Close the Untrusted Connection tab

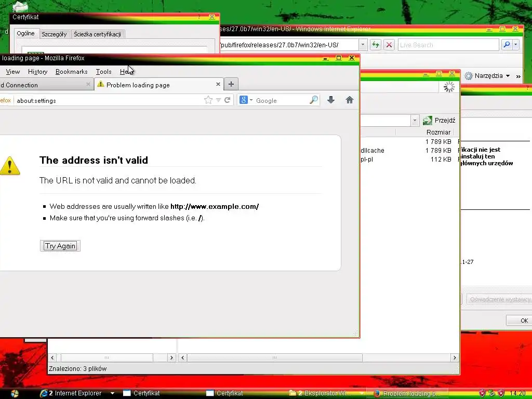[88, 84]
